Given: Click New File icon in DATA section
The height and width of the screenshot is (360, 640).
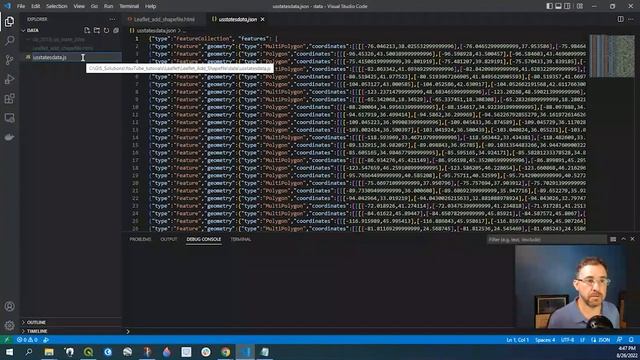Looking at the screenshot, I should (x=87, y=30).
